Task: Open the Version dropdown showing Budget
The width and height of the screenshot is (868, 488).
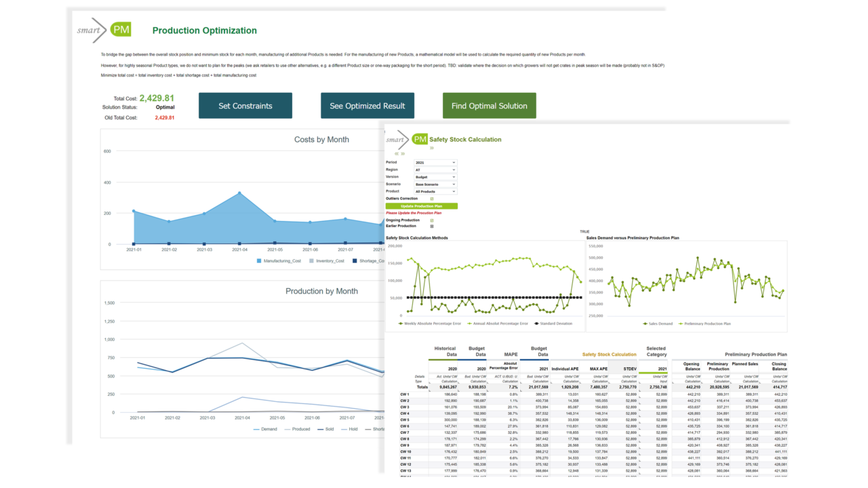Action: click(435, 177)
